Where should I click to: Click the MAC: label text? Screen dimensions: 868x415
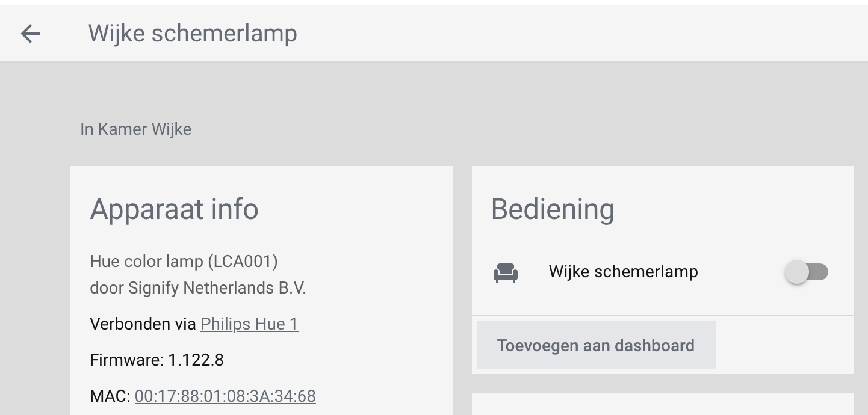click(x=110, y=396)
